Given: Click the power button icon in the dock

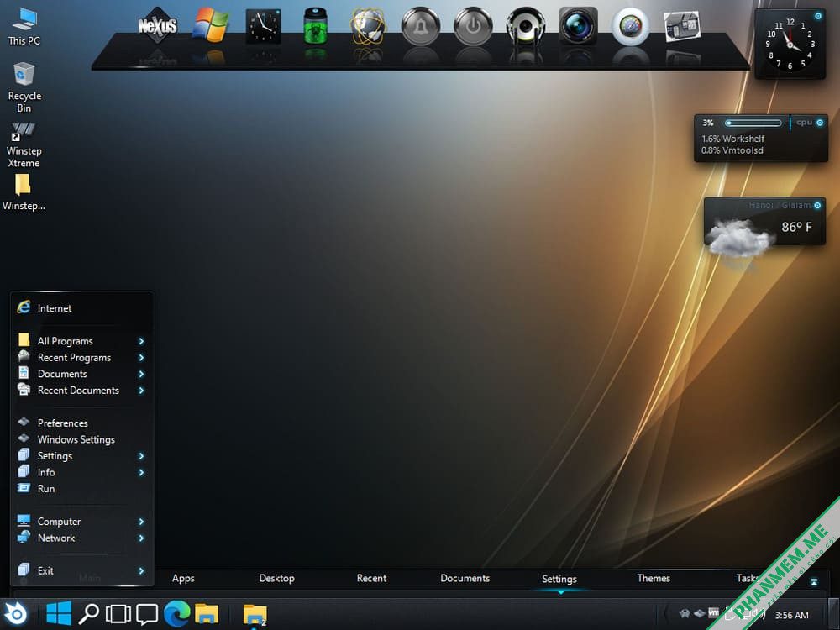Looking at the screenshot, I should 473,26.
